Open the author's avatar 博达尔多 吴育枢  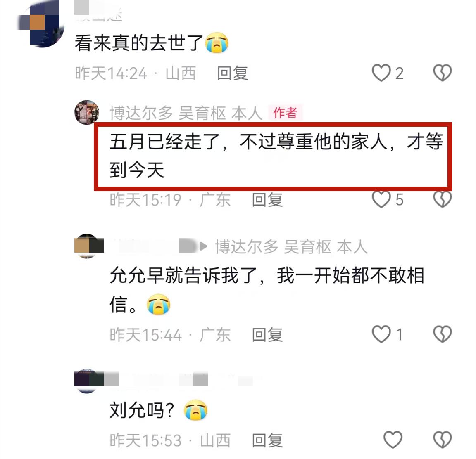(x=87, y=112)
